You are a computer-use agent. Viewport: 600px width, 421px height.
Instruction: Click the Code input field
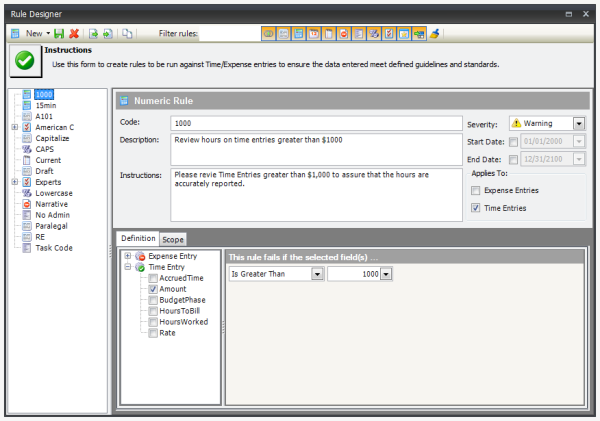(315, 123)
